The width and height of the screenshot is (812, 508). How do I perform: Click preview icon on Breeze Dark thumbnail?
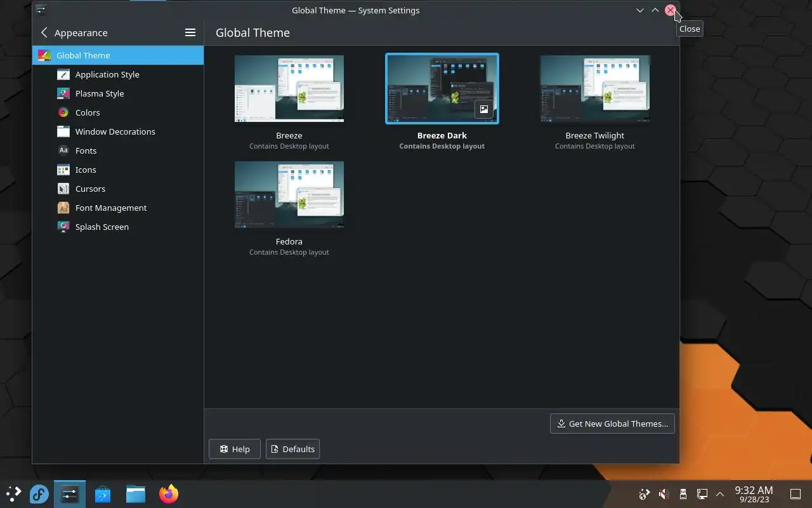point(484,109)
